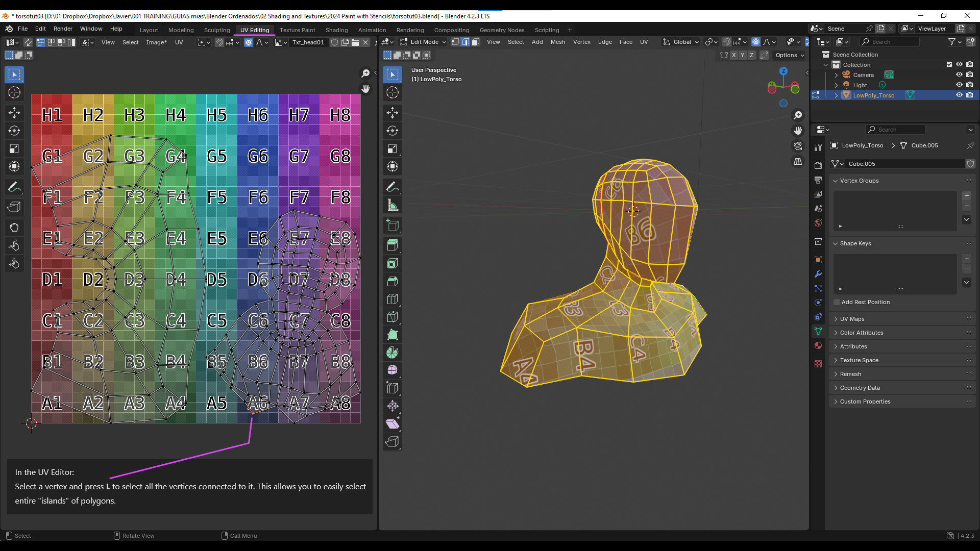Enable Add Rest Position checkbox

837,302
